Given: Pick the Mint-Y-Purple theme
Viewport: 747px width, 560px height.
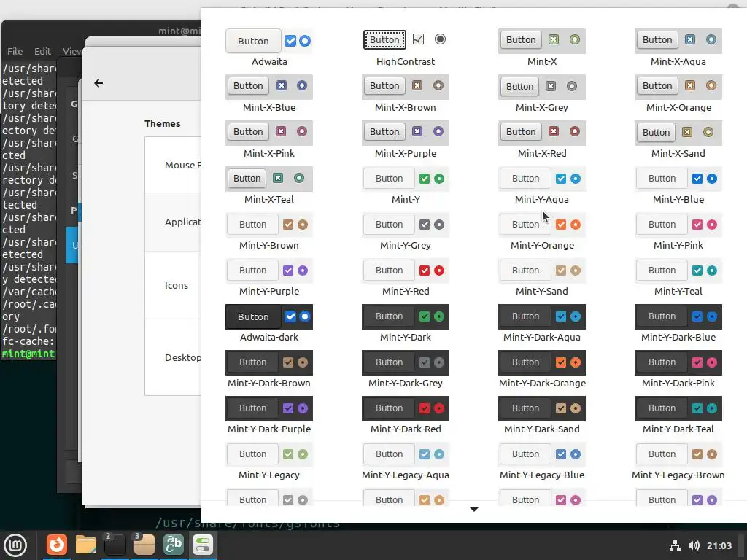Looking at the screenshot, I should click(x=269, y=278).
